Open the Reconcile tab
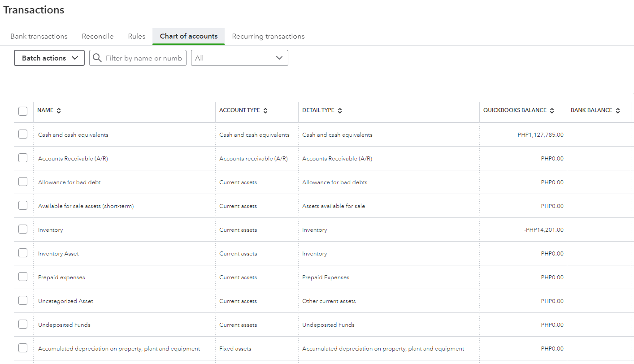The image size is (634, 364). 98,36
